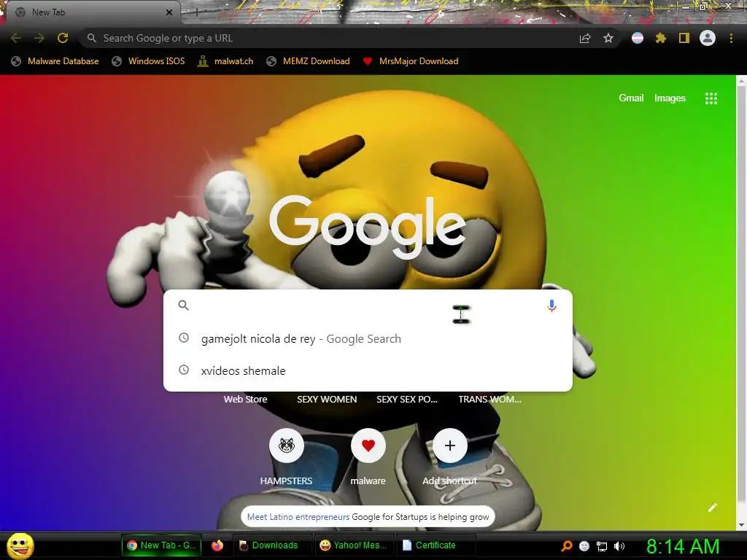Click inside the Google search box
Viewport: 747px width, 560px height.
(x=368, y=306)
